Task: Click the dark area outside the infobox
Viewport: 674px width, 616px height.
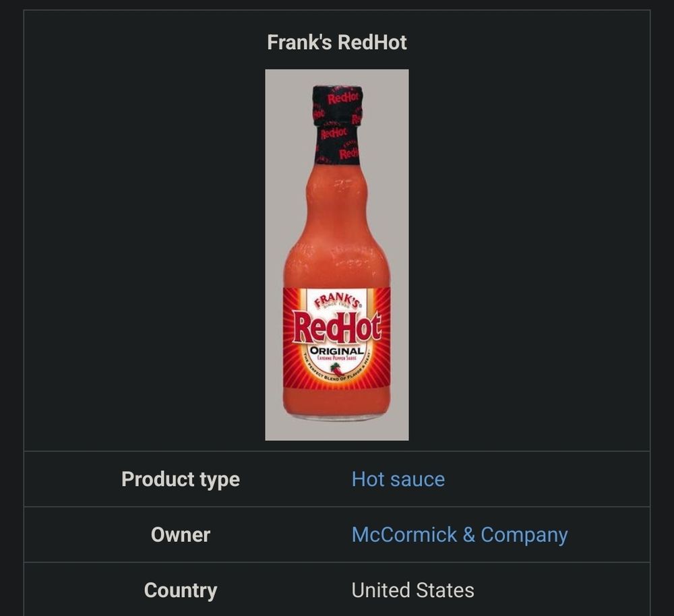Action: tap(11, 303)
